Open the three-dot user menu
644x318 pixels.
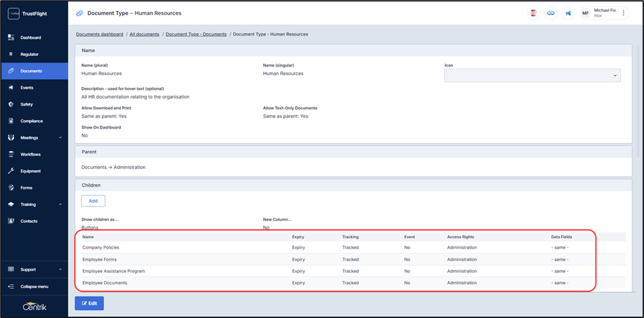point(624,13)
